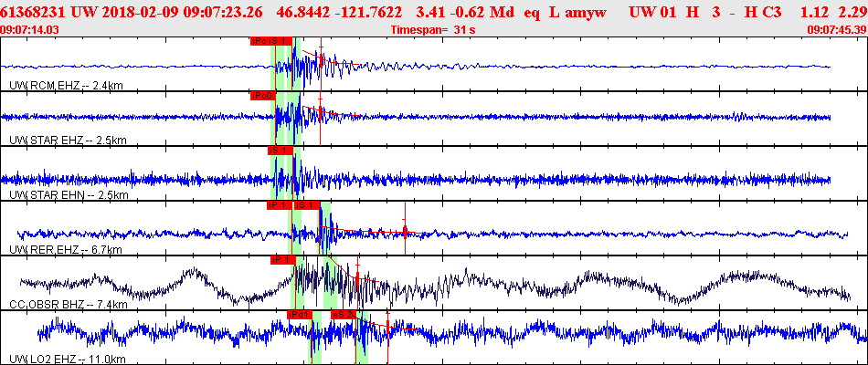868x365 pixels.
Task: Click the station label UW STAR EHN -- 2.5km
Action: click(69, 195)
